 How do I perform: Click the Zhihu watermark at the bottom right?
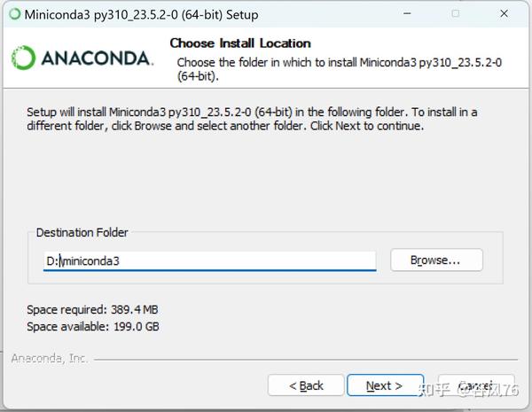(x=468, y=390)
